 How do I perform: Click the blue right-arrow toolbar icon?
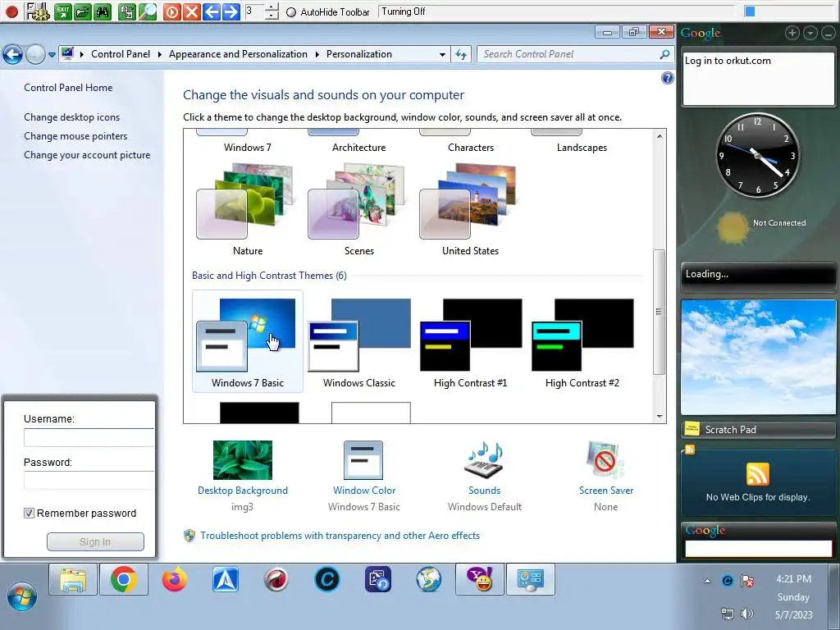point(231,11)
